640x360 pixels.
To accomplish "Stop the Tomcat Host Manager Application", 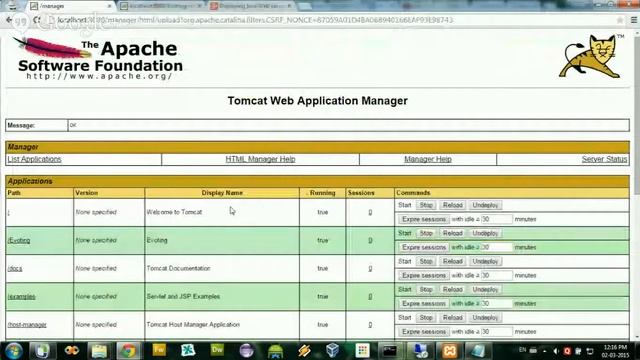I will (426, 318).
